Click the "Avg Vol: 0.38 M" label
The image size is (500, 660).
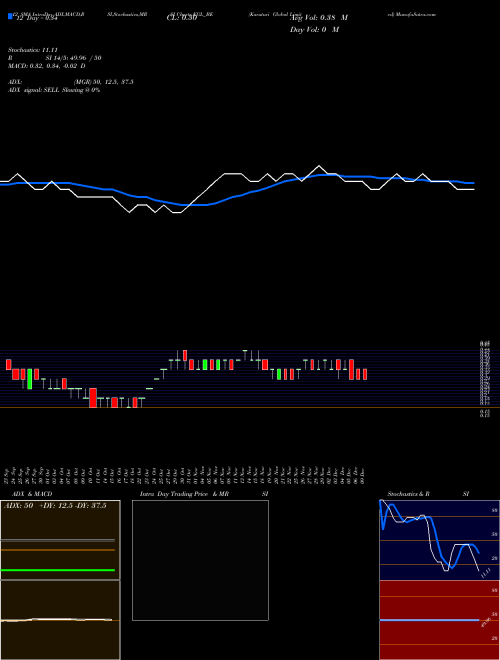click(x=319, y=18)
